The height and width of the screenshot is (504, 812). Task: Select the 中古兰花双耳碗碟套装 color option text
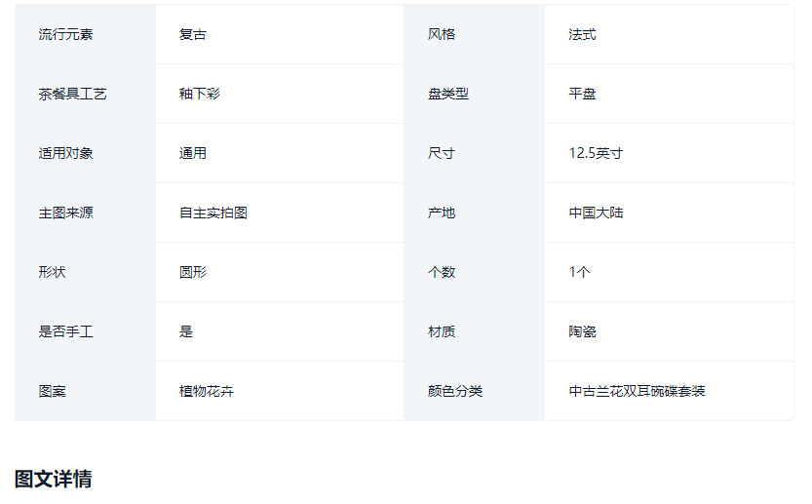coord(637,392)
